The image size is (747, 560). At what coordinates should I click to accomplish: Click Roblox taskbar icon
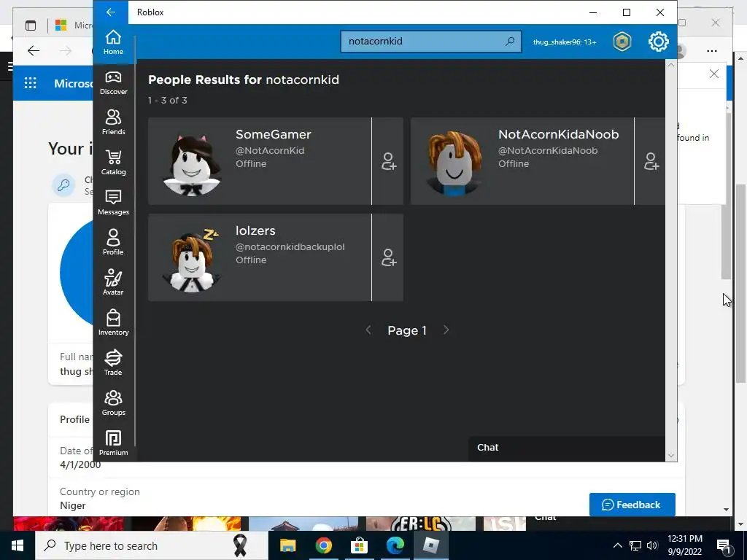(x=430, y=545)
